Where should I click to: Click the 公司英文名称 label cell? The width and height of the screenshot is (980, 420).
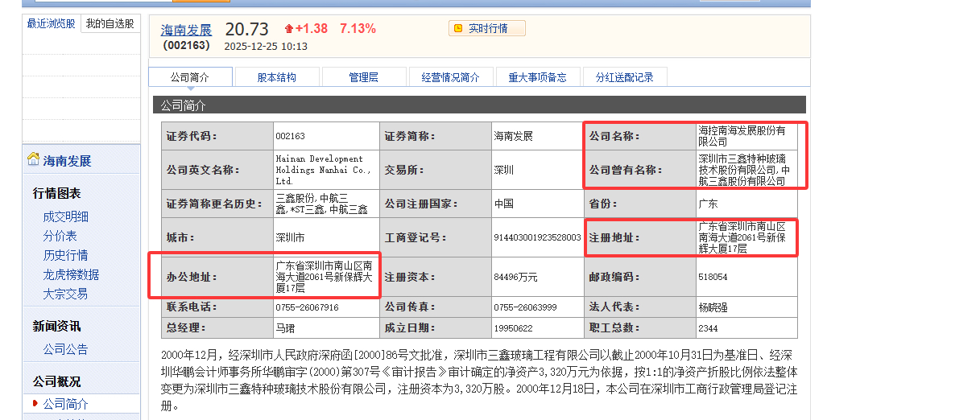click(x=217, y=170)
